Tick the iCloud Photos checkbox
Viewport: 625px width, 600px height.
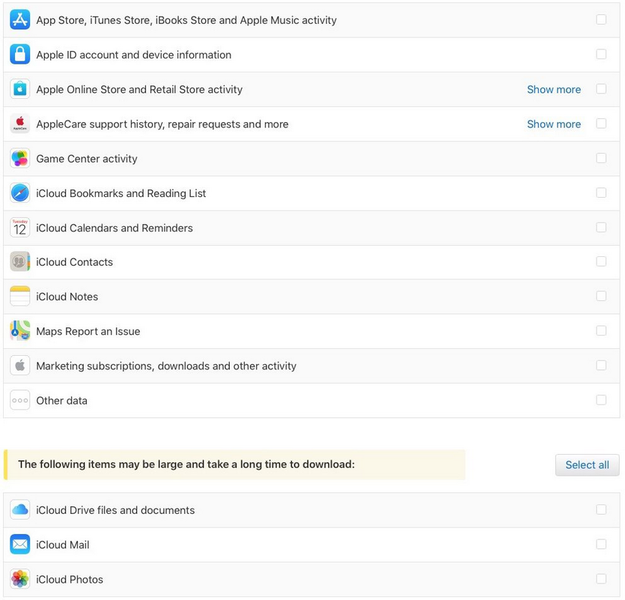coord(601,579)
